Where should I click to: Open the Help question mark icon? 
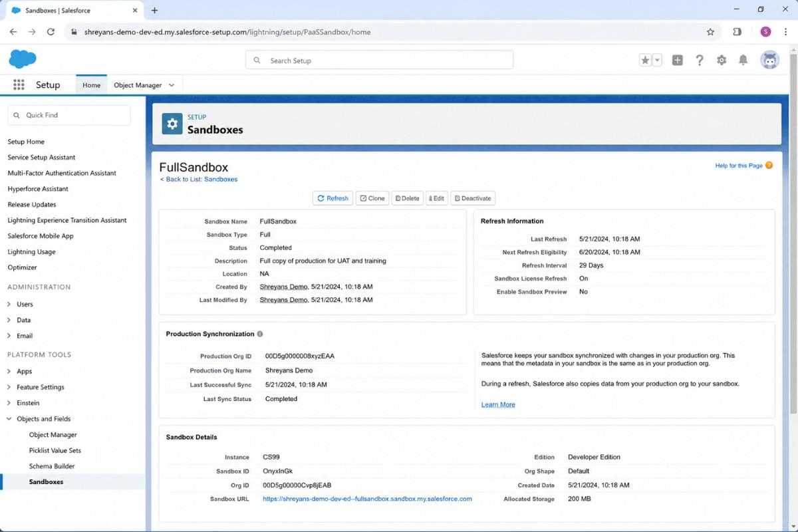(x=700, y=61)
